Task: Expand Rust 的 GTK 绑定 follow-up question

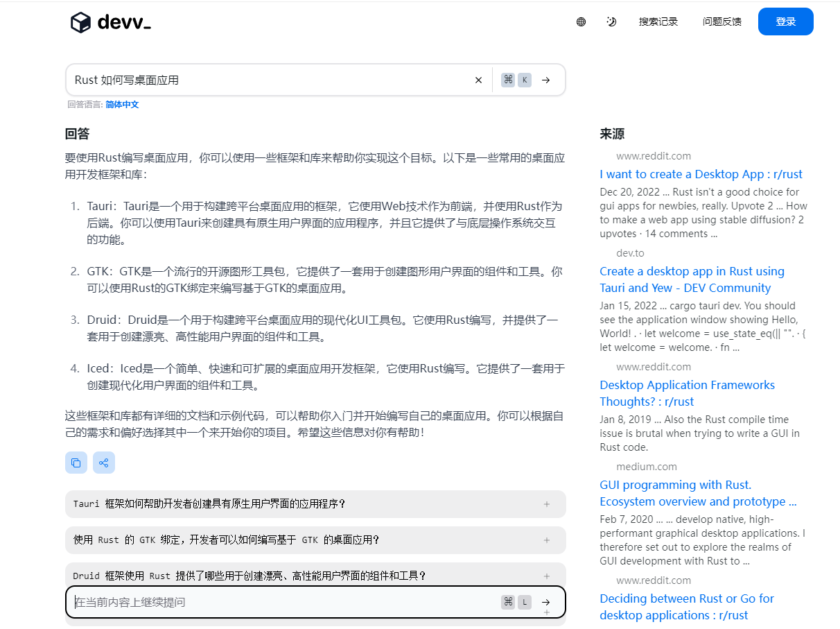Action: (x=315, y=540)
